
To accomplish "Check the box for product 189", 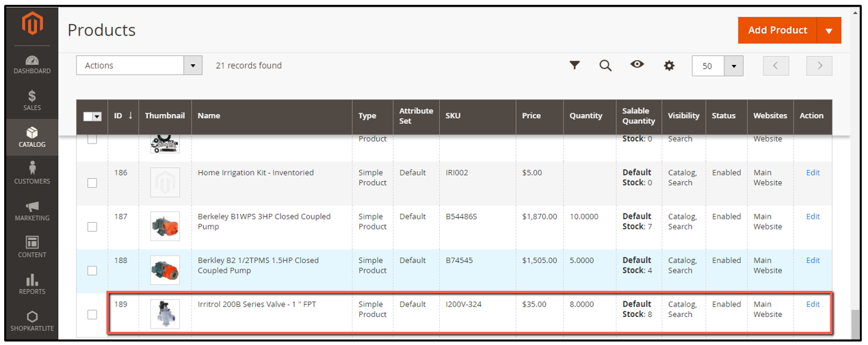I will pos(92,314).
